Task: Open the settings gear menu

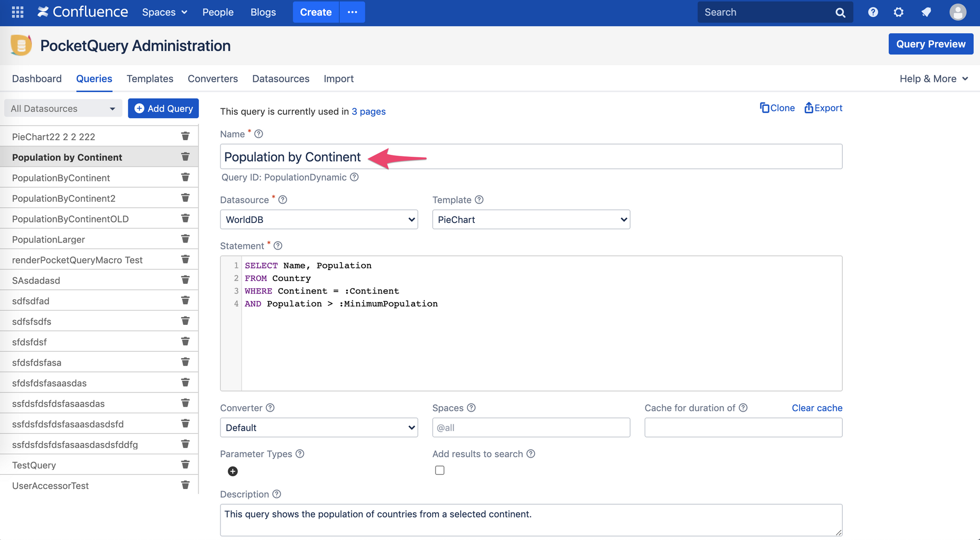Action: [899, 12]
